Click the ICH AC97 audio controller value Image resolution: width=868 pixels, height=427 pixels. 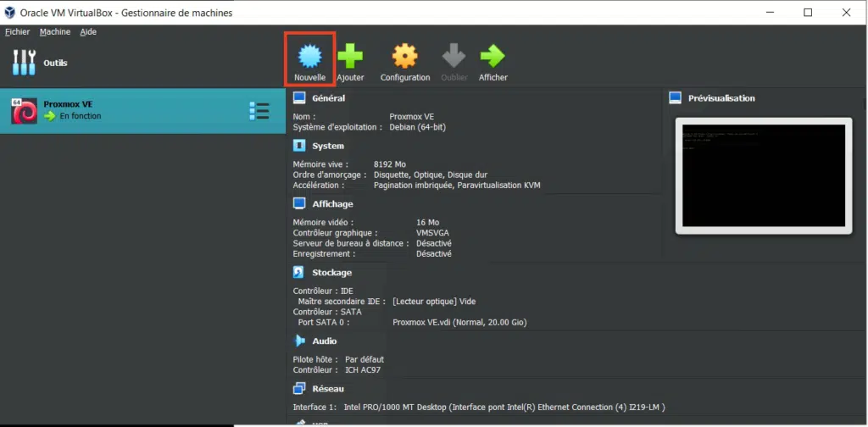[363, 370]
